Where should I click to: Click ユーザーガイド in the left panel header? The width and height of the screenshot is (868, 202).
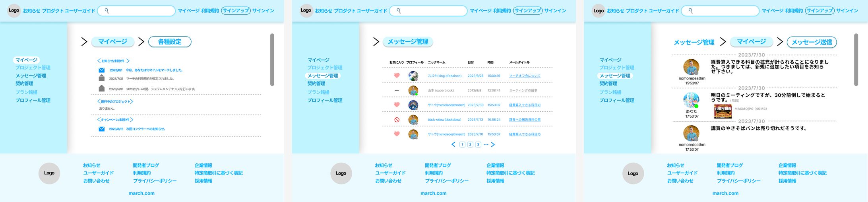point(80,11)
